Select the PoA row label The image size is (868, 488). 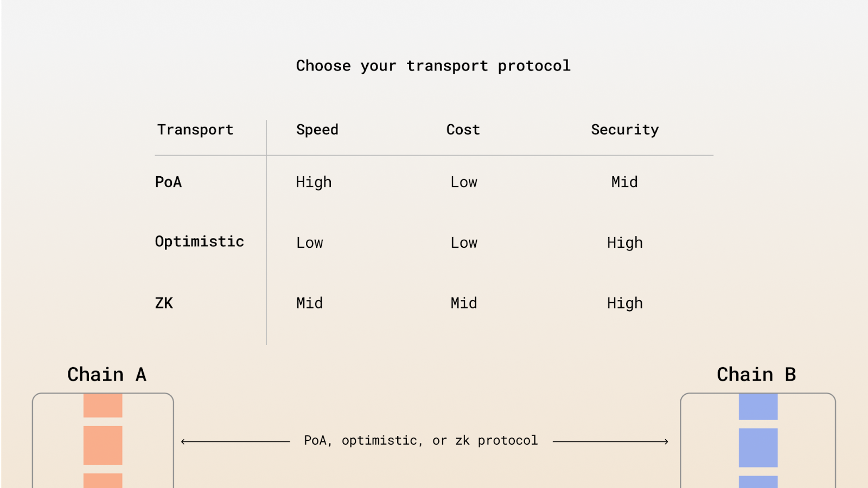tap(168, 182)
